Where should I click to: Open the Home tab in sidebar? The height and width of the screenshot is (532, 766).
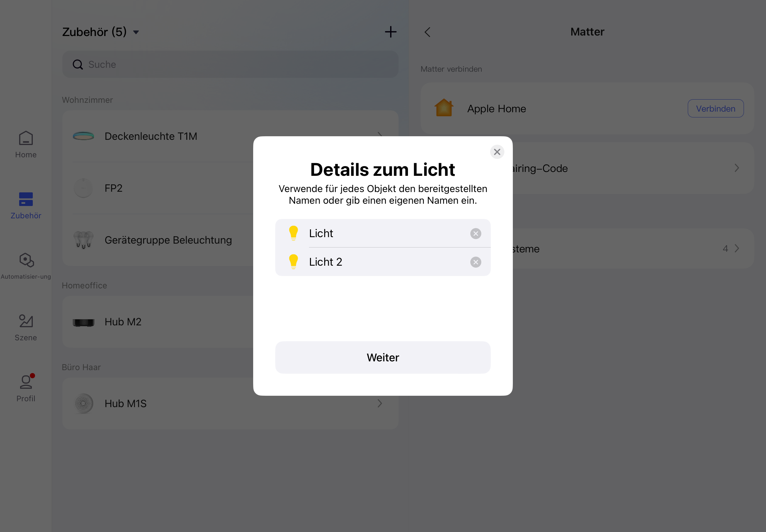(x=26, y=144)
